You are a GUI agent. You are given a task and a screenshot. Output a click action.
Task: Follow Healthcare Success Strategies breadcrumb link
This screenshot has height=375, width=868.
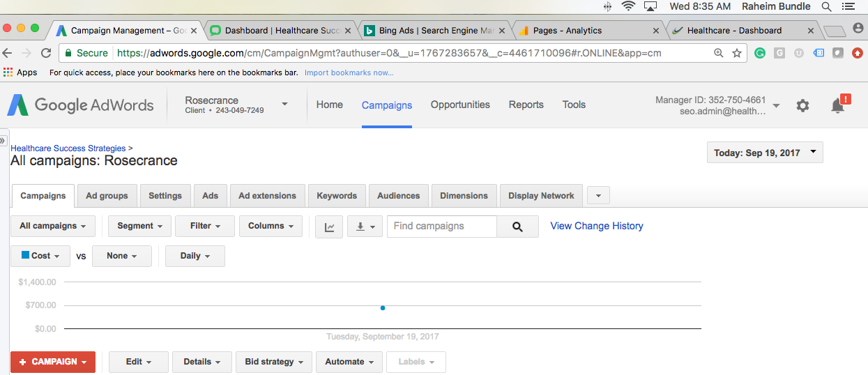(68, 148)
